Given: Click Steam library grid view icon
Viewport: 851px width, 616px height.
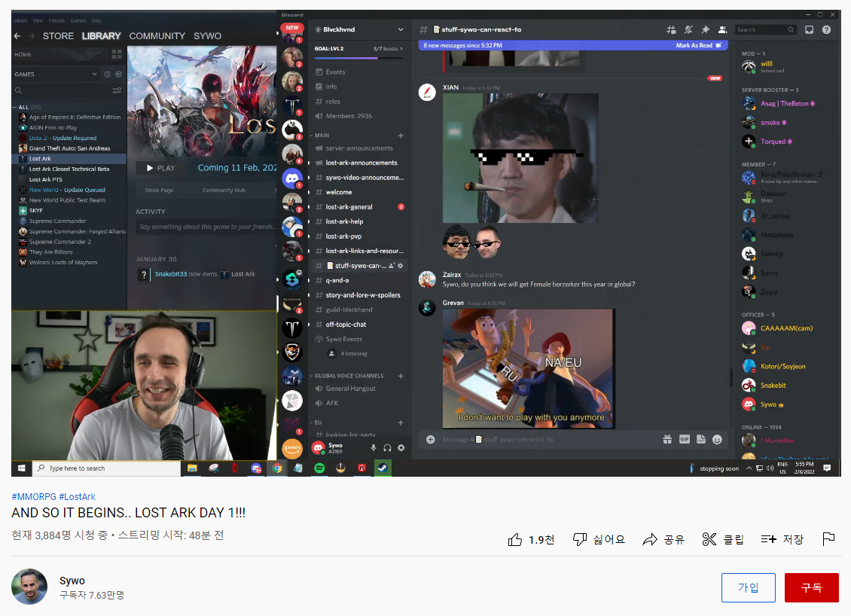Looking at the screenshot, I should (x=117, y=54).
